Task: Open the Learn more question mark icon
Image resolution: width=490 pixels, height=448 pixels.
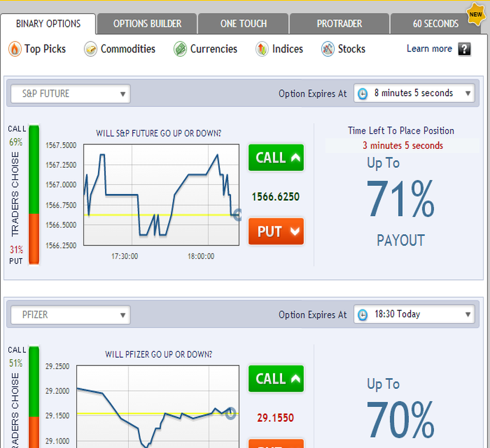Action: point(464,49)
